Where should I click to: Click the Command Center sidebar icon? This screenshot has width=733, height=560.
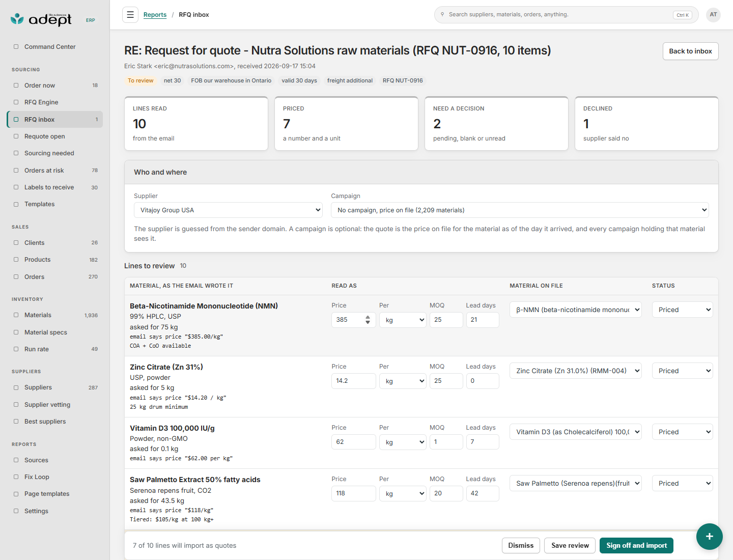(x=16, y=47)
